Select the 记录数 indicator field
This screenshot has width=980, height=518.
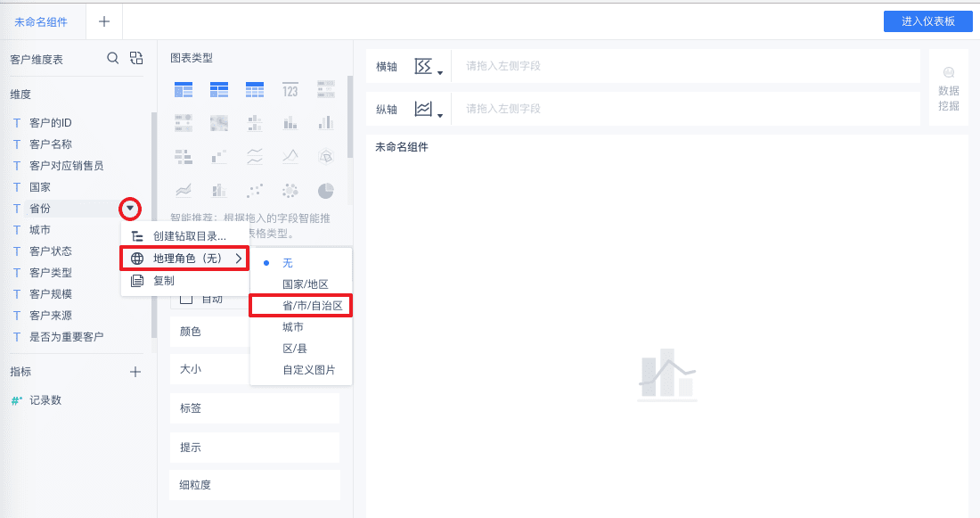click(x=45, y=400)
